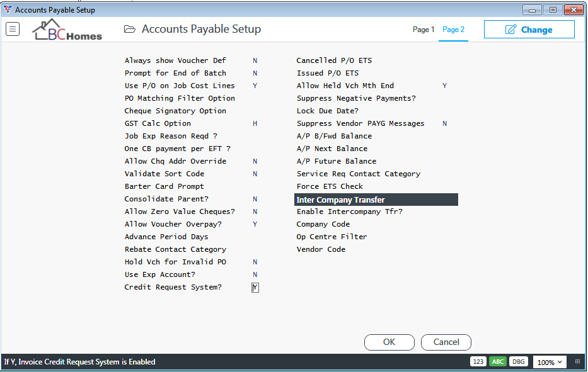
Task: Click the grid icon in the status bar
Action: 577,361
